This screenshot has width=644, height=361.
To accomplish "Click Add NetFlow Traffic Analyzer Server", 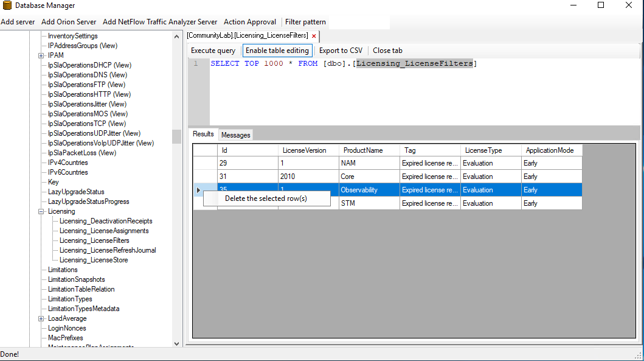I will coord(160,22).
